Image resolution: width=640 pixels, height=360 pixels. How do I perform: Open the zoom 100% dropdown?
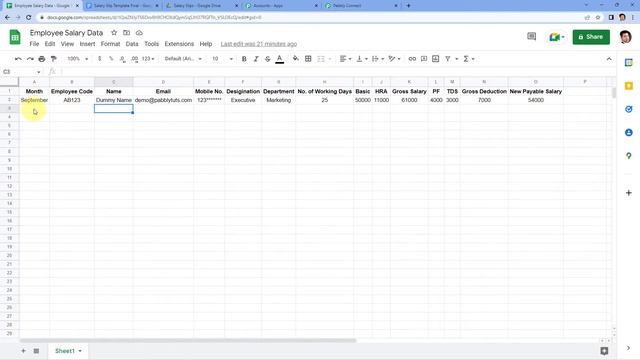tap(78, 59)
